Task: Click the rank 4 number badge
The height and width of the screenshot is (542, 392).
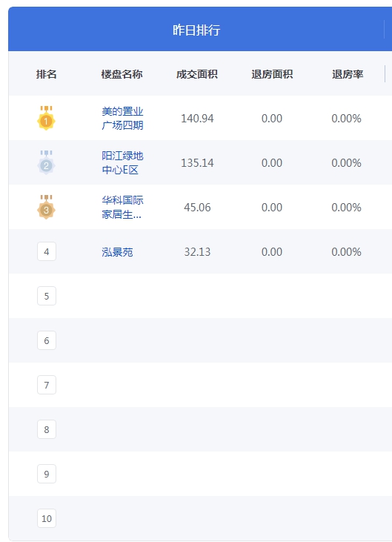Action: 47,251
